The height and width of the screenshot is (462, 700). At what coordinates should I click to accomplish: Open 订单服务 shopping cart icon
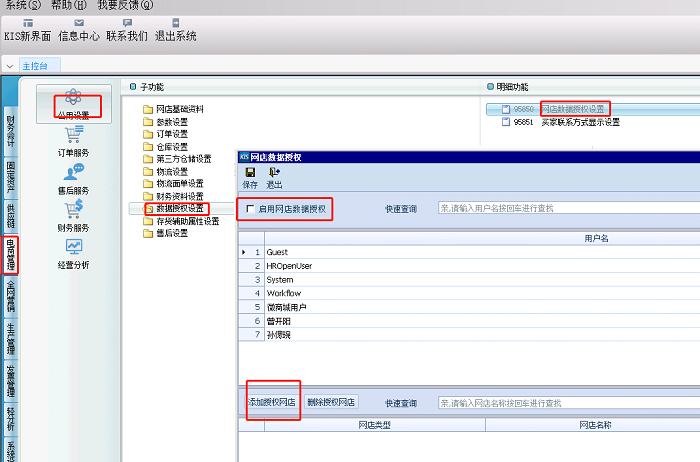73,136
